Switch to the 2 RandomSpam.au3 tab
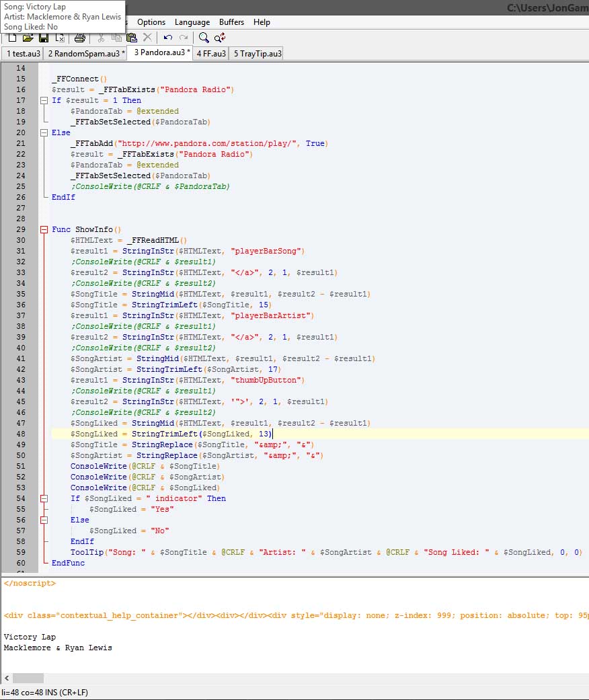This screenshot has height=700, width=589. tap(86, 54)
